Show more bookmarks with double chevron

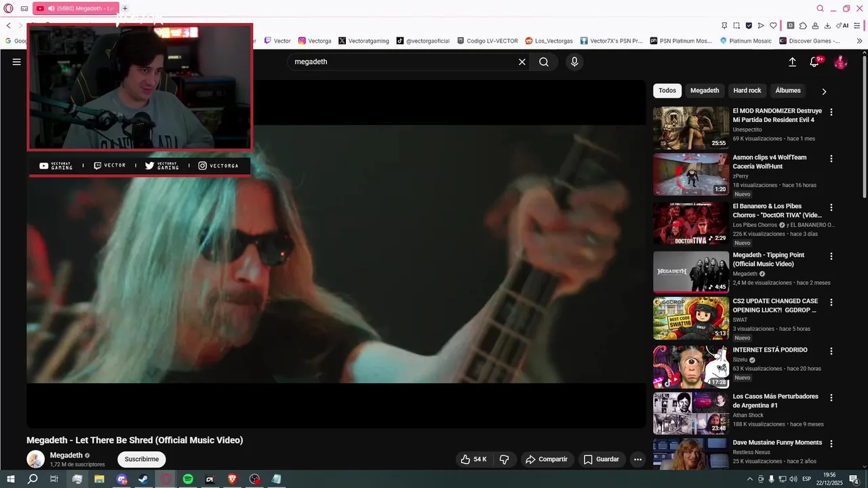point(859,41)
